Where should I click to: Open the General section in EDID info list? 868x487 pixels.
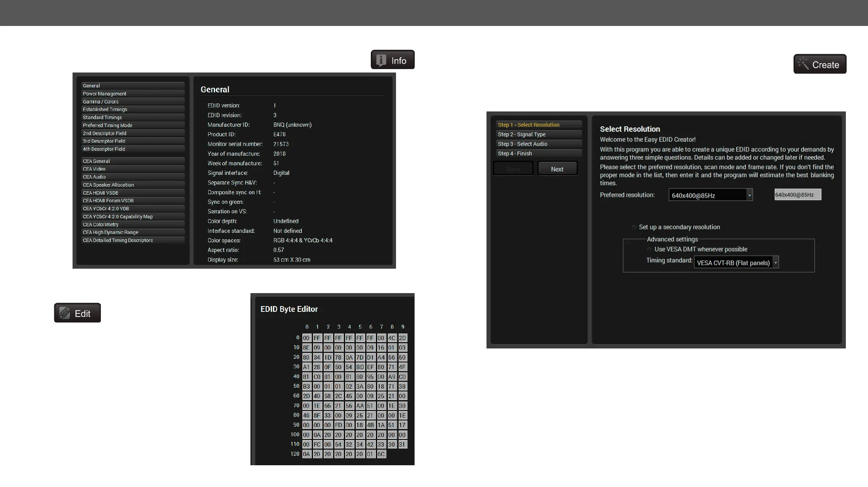tap(133, 85)
